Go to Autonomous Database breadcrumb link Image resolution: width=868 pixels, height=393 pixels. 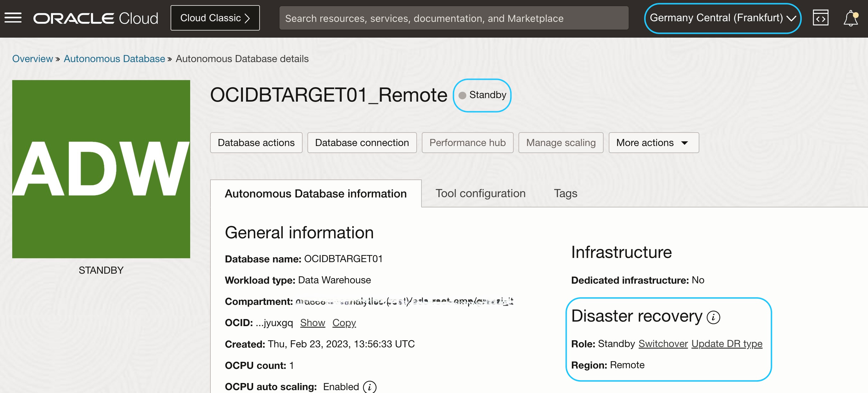(x=114, y=59)
